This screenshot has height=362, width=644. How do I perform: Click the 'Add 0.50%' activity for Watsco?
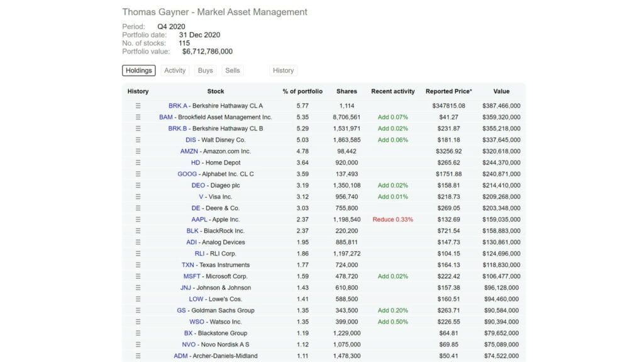393,322
